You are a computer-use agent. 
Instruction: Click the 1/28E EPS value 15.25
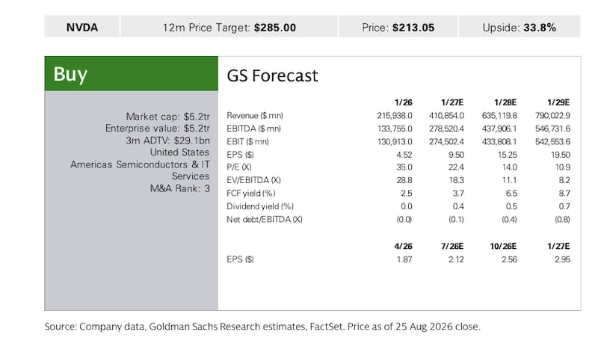coord(508,155)
